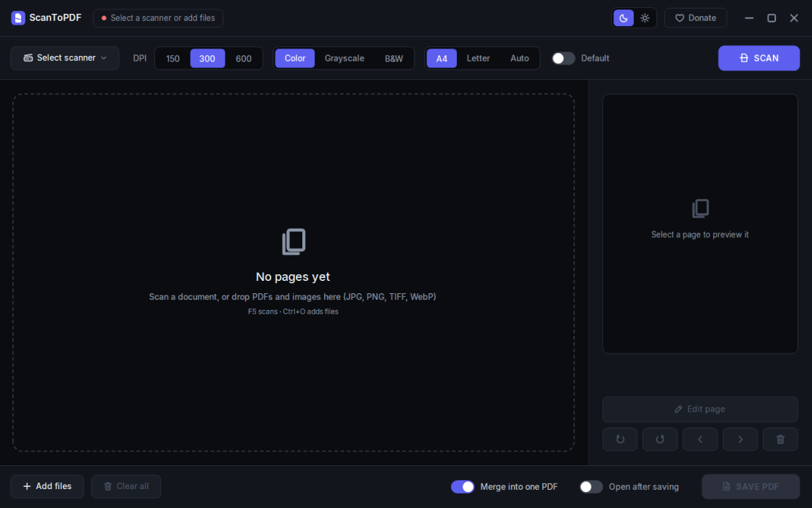812x508 pixels.
Task: Open the Select scanner dropdown
Action: pos(65,58)
